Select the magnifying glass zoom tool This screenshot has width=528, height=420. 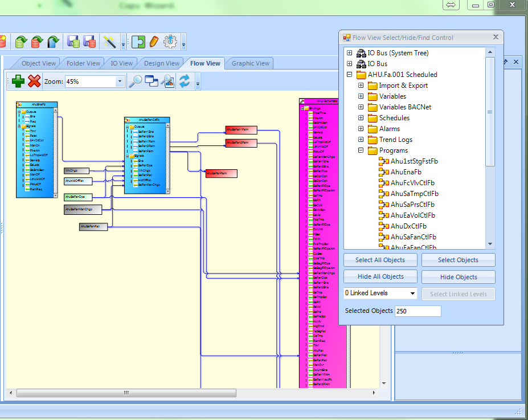pyautogui.click(x=136, y=81)
